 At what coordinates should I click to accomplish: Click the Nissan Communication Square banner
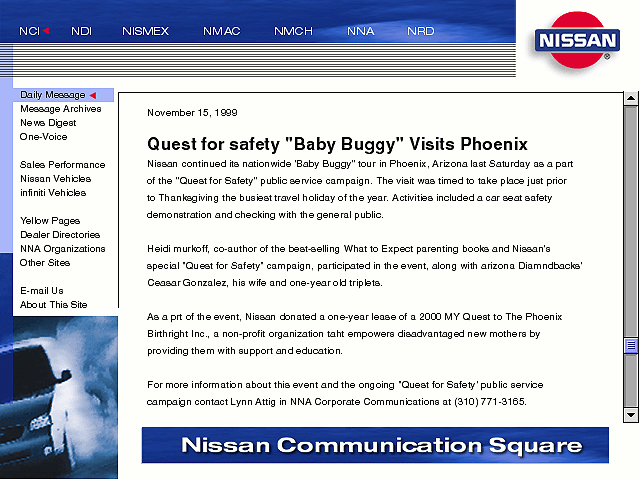pyautogui.click(x=375, y=445)
